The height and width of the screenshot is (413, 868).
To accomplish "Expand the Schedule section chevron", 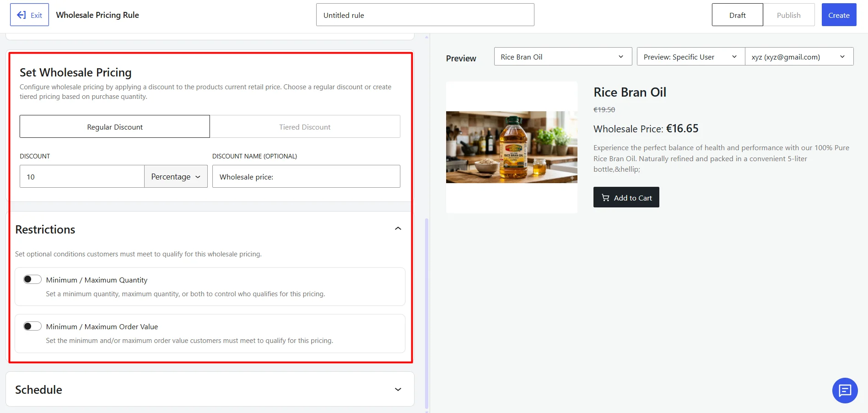I will point(398,389).
